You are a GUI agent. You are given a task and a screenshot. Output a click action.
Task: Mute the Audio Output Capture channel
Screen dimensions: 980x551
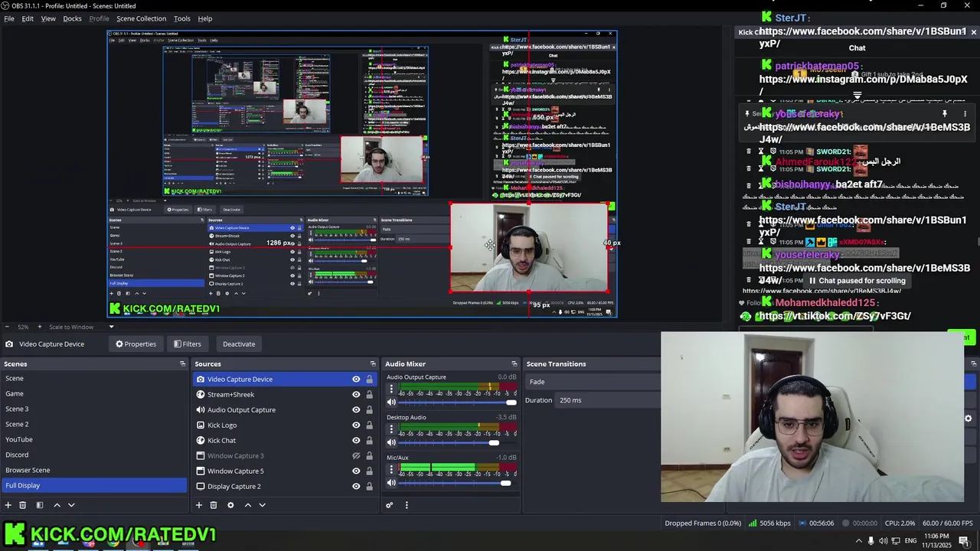(x=391, y=402)
